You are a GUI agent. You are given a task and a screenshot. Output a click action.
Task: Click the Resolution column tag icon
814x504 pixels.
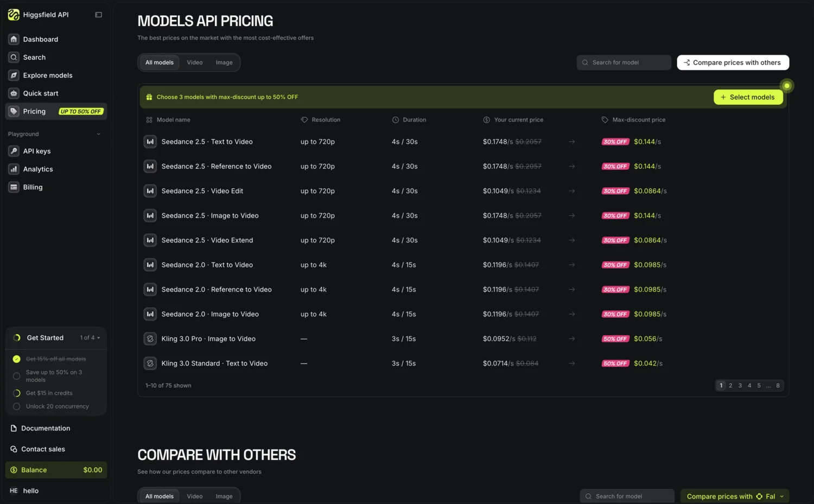click(x=304, y=120)
